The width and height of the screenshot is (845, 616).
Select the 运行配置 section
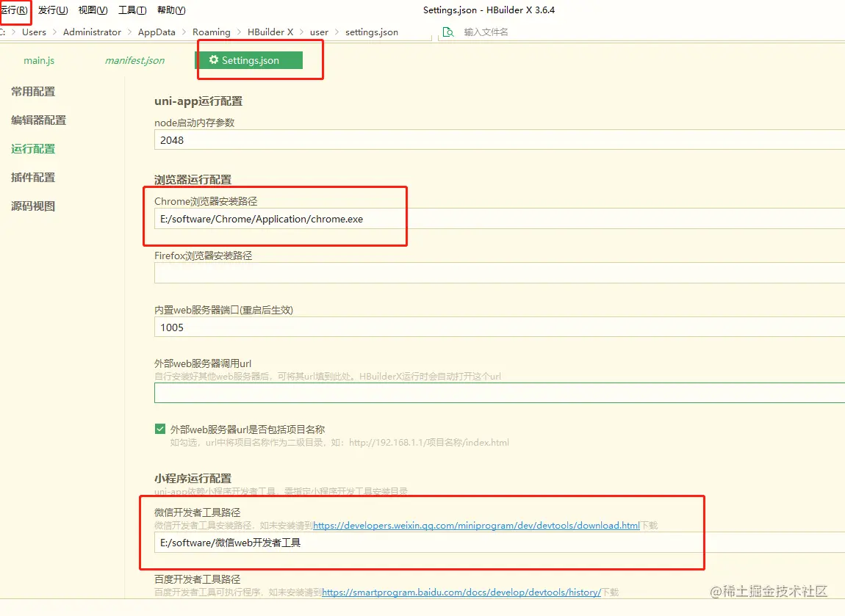coord(33,148)
